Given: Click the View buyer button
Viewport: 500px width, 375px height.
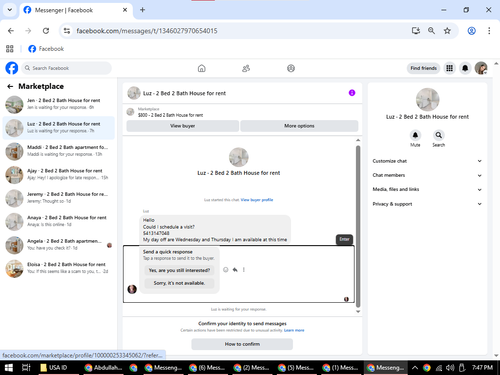Looking at the screenshot, I should coord(183,126).
